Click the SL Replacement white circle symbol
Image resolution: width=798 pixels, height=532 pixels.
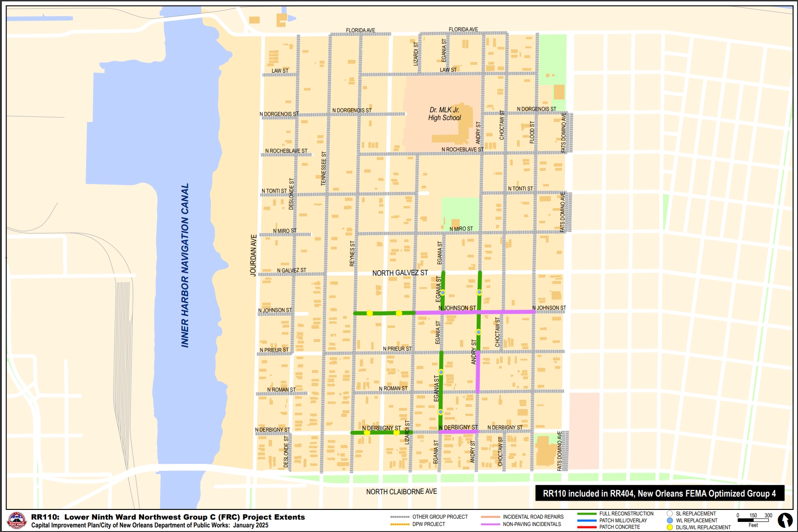(x=670, y=514)
